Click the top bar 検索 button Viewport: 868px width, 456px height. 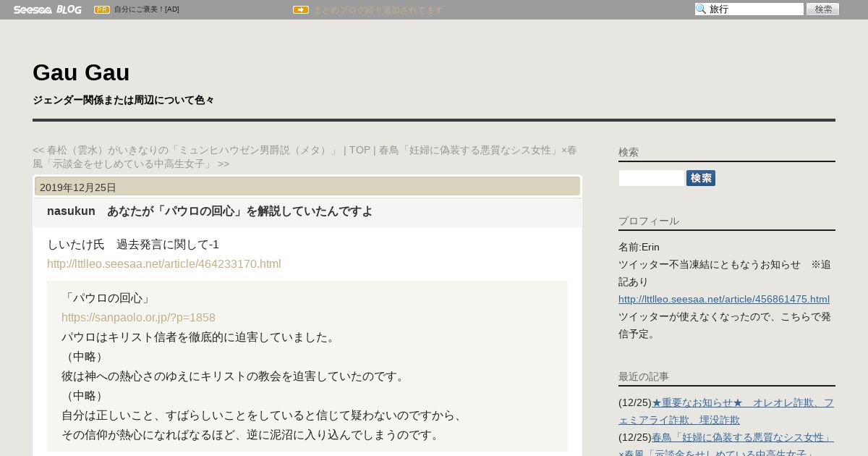pos(822,9)
